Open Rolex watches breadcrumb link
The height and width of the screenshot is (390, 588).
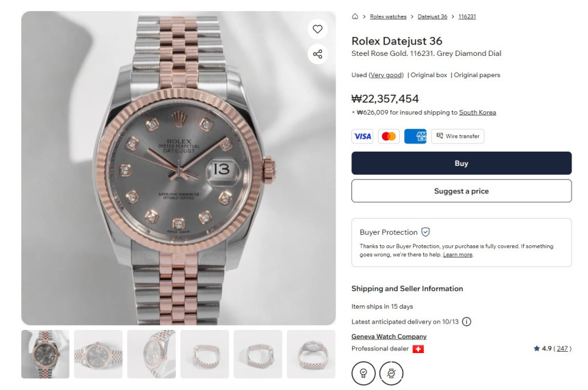388,16
